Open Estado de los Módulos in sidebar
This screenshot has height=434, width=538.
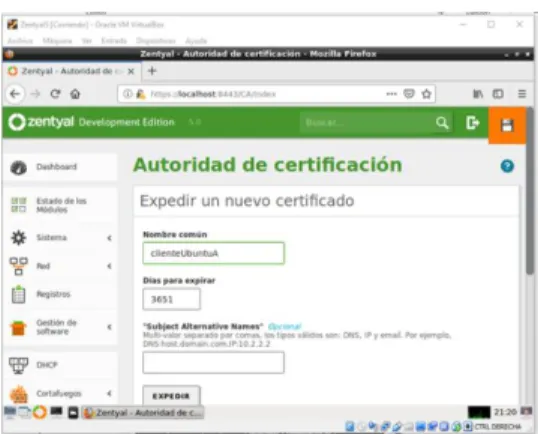[x=60, y=205]
